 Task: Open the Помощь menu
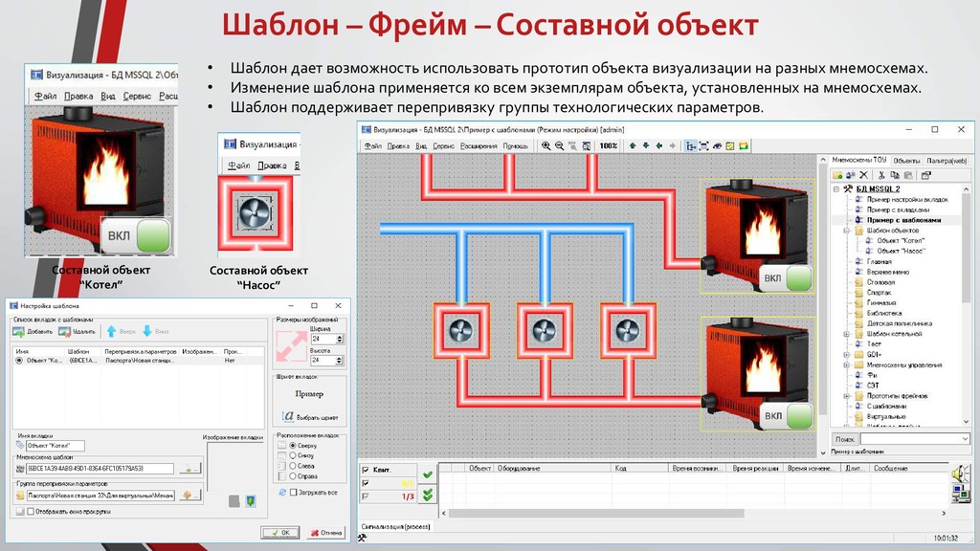pyautogui.click(x=516, y=145)
